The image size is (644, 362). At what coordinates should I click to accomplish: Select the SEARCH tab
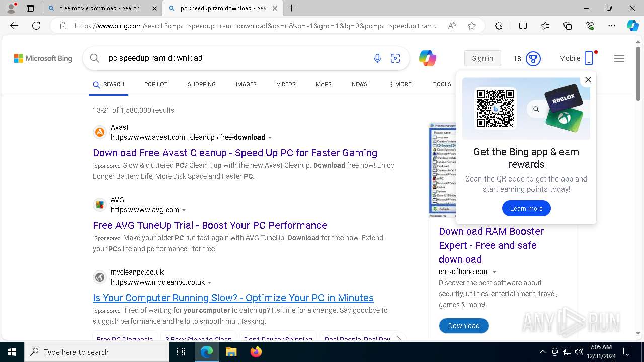tap(108, 84)
